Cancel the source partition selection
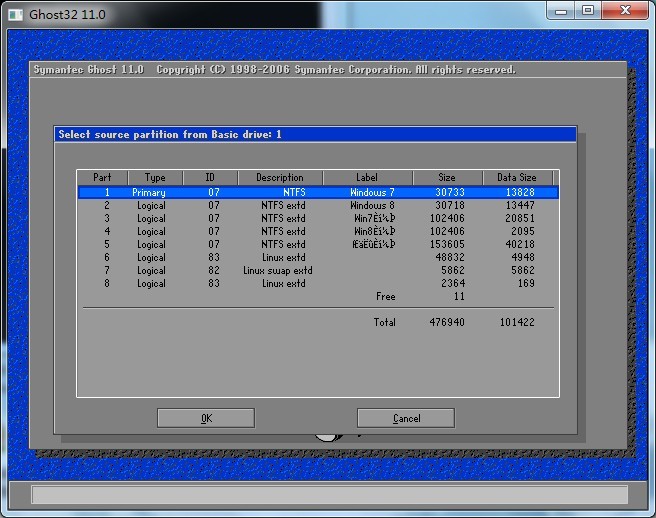 click(406, 418)
